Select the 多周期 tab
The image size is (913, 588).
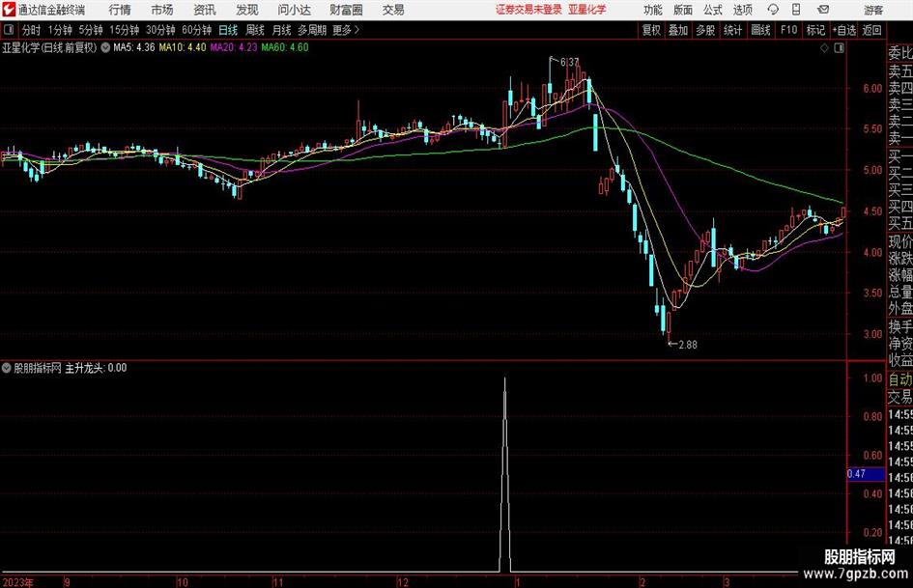[312, 30]
